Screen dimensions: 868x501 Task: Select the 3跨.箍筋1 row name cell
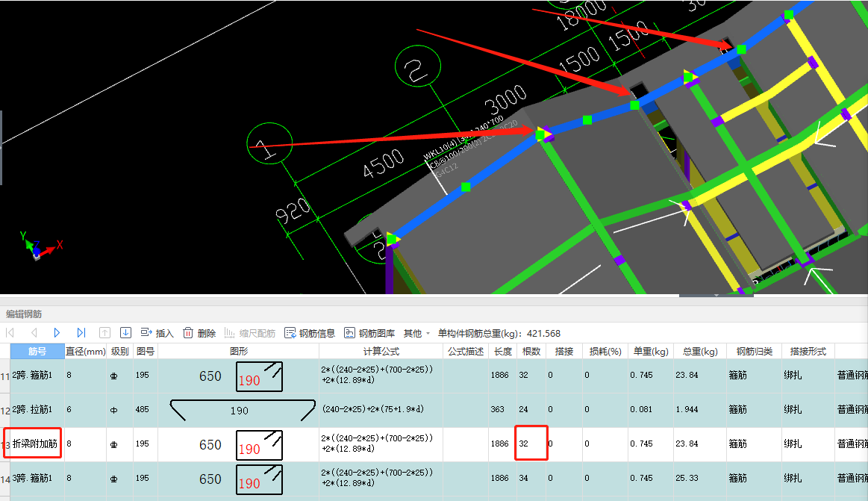(x=37, y=479)
